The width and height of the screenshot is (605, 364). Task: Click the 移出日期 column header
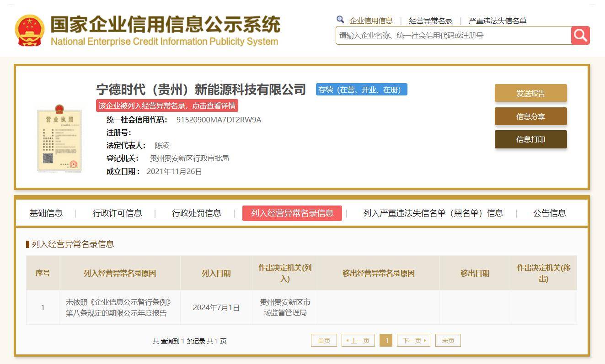click(x=475, y=273)
